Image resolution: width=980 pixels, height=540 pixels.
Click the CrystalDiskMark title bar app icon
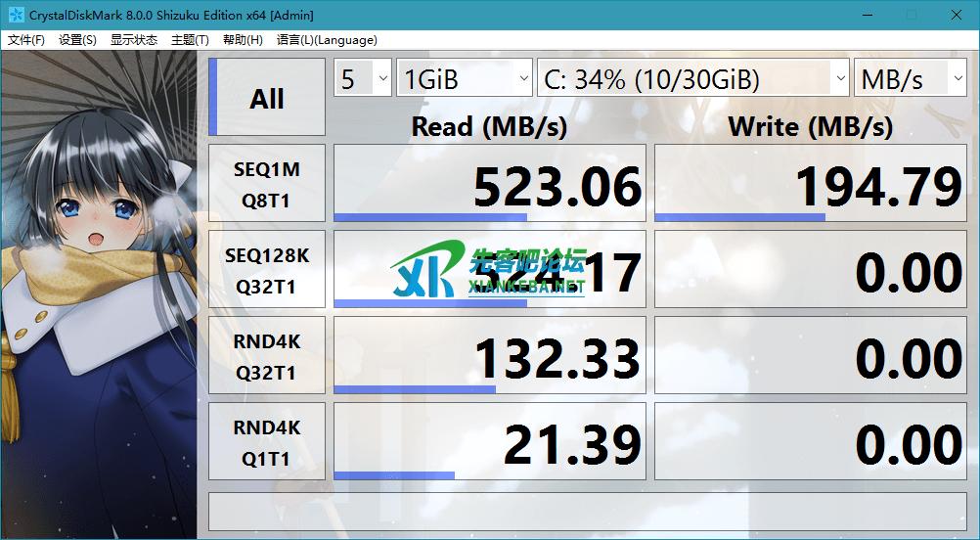(16, 16)
